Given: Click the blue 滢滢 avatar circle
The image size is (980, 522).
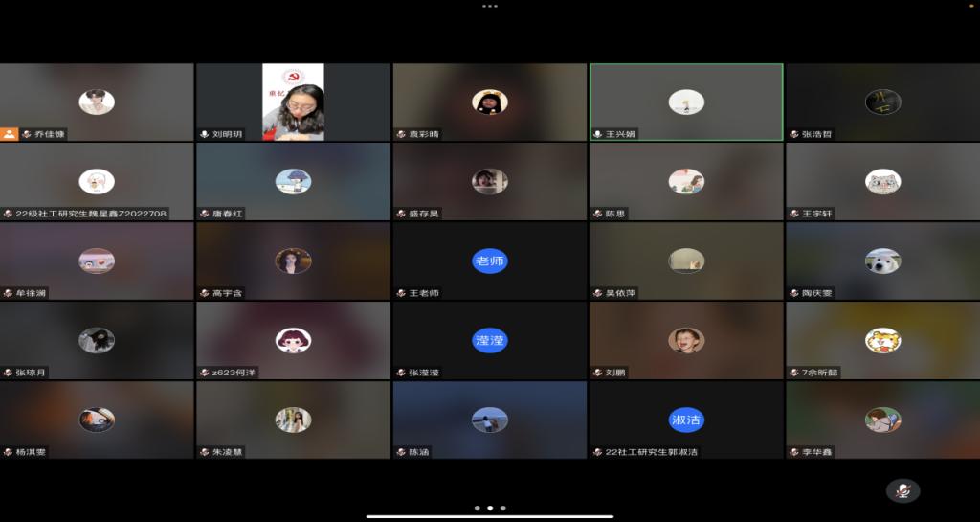Looking at the screenshot, I should 489,340.
